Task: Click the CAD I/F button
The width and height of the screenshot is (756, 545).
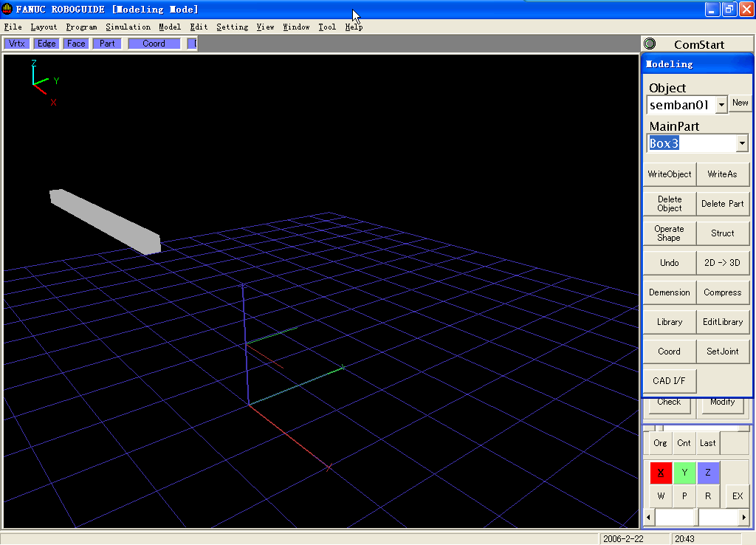Action: [669, 381]
